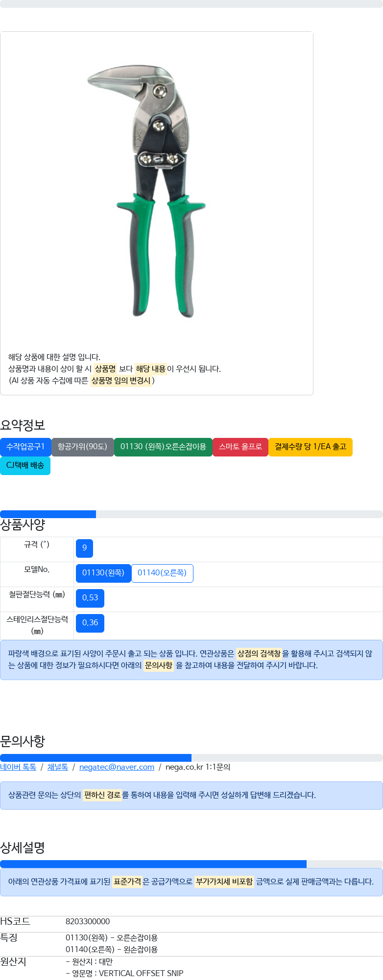Select the size 9 spec button
383x980 pixels.
click(84, 548)
